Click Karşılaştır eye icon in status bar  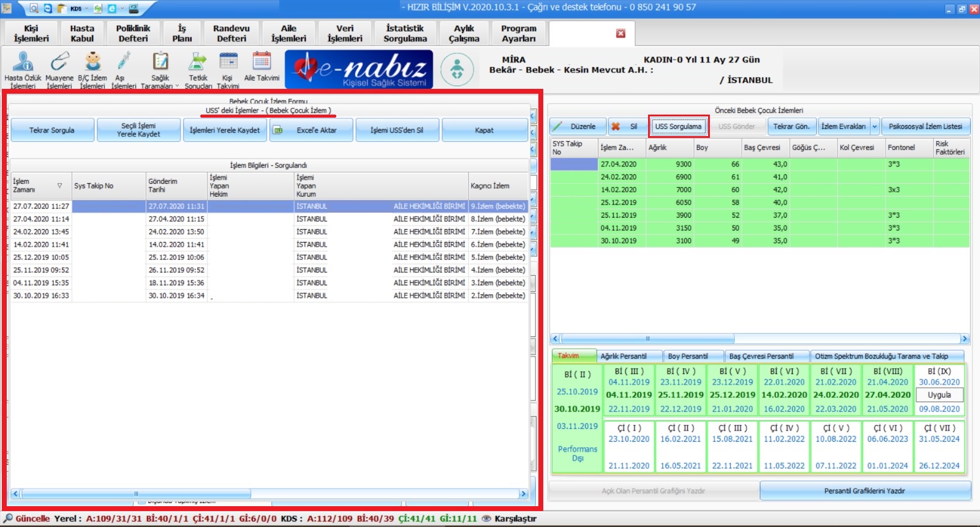[x=486, y=518]
